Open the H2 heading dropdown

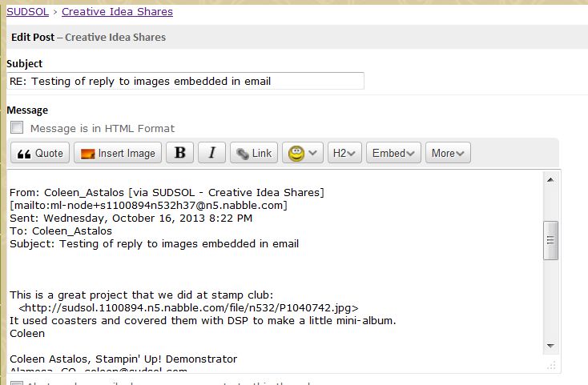click(344, 153)
